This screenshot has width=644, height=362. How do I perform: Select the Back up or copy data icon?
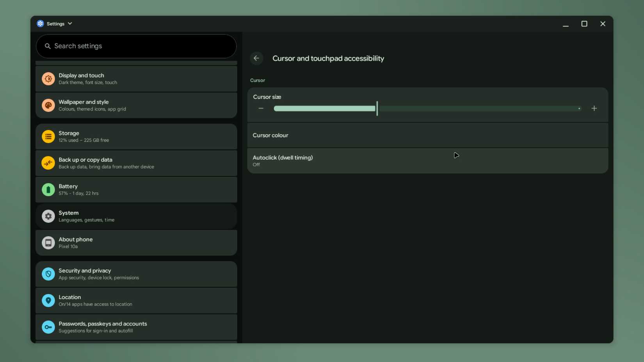48,163
